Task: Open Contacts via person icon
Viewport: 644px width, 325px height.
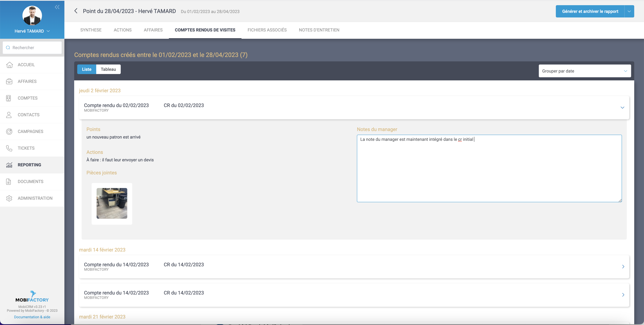Action: click(x=9, y=115)
